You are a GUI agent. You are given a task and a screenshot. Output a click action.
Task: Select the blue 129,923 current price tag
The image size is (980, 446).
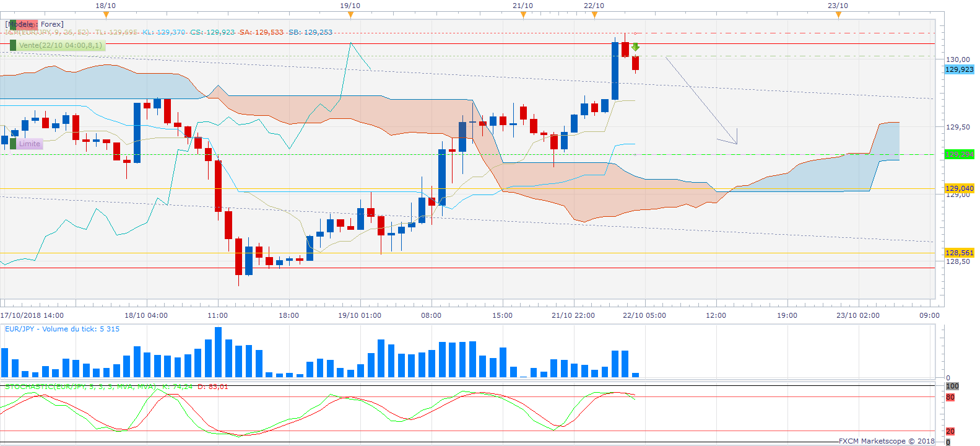[x=960, y=69]
